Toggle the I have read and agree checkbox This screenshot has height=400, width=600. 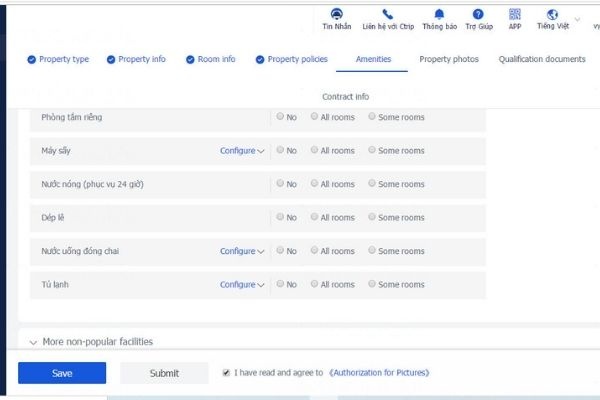coord(226,372)
